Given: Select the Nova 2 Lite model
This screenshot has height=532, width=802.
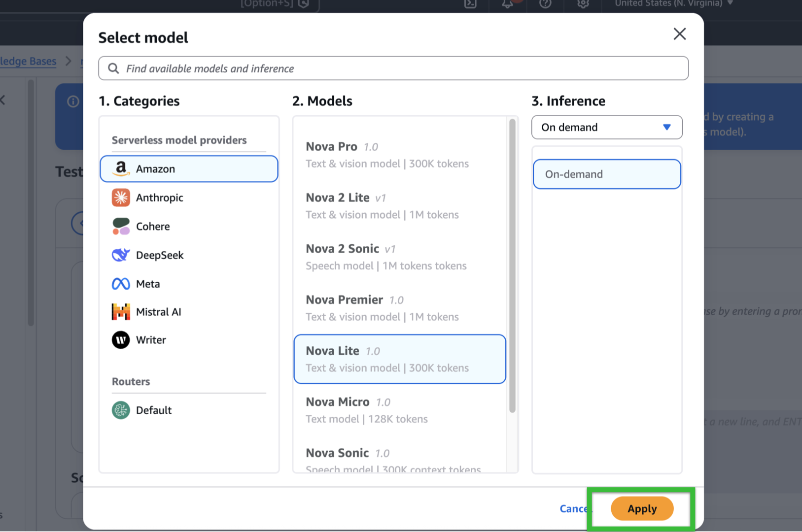Looking at the screenshot, I should coord(399,206).
